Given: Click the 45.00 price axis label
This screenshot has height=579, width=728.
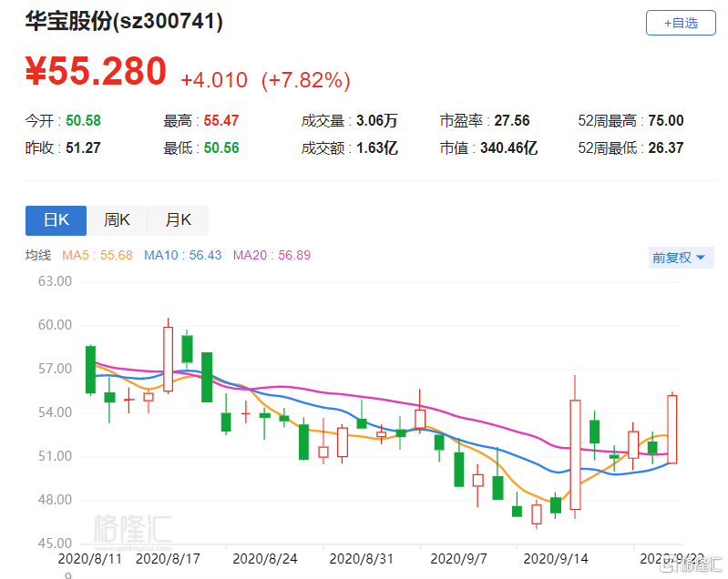Looking at the screenshot, I should coord(55,543).
